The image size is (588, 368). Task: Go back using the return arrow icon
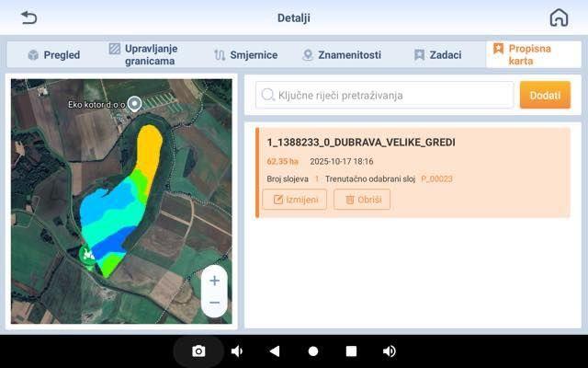(28, 17)
